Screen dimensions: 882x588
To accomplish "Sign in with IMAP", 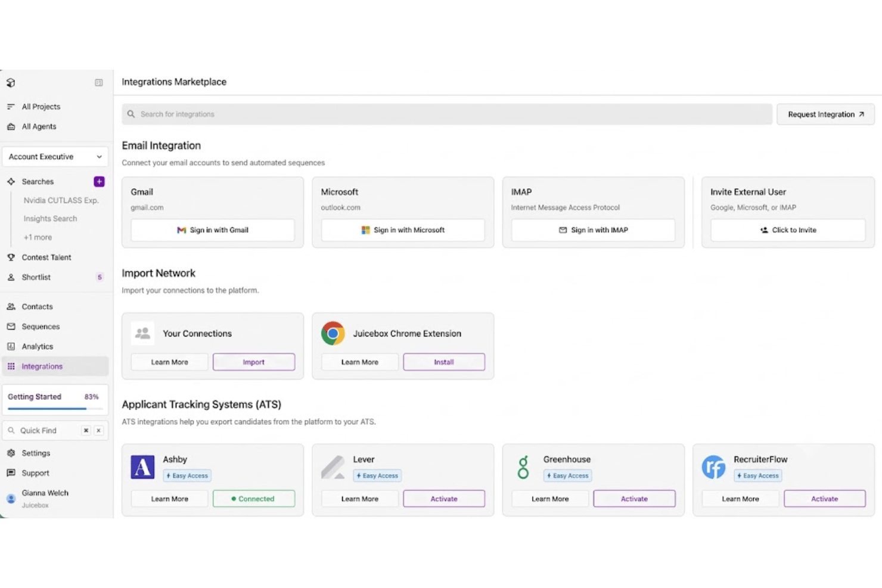I will click(593, 230).
